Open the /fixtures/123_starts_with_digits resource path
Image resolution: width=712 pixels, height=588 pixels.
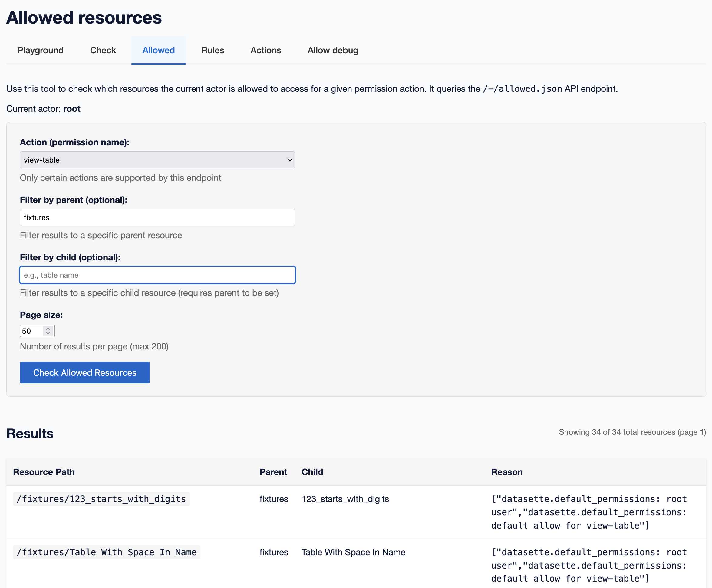click(x=101, y=499)
